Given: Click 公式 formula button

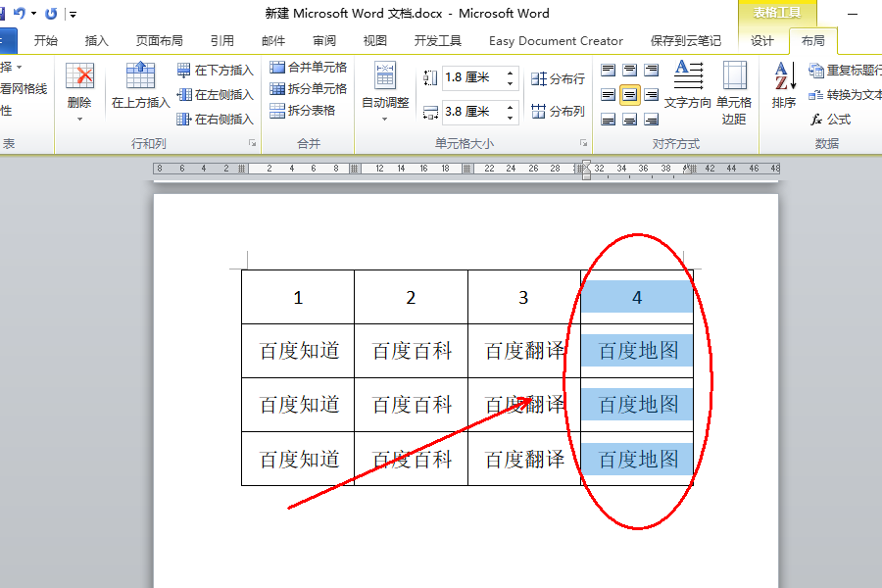Looking at the screenshot, I should [831, 120].
